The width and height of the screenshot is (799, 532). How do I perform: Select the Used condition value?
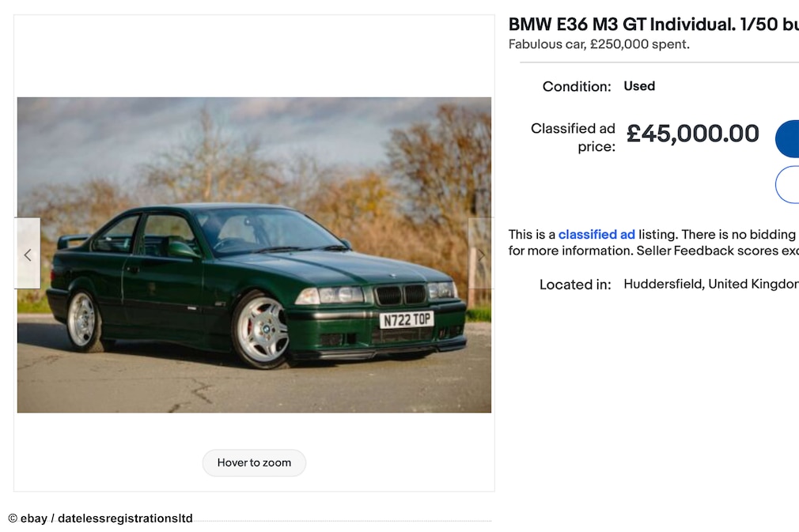639,86
